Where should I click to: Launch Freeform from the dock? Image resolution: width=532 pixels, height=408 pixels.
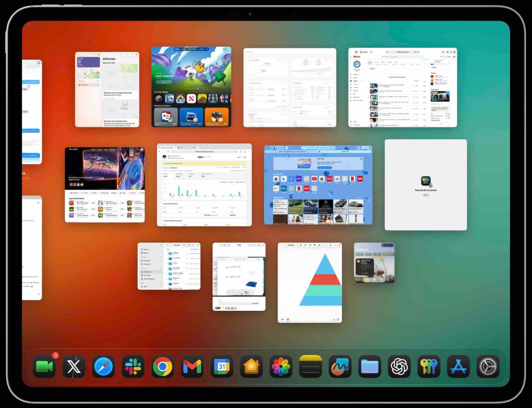pos(340,367)
